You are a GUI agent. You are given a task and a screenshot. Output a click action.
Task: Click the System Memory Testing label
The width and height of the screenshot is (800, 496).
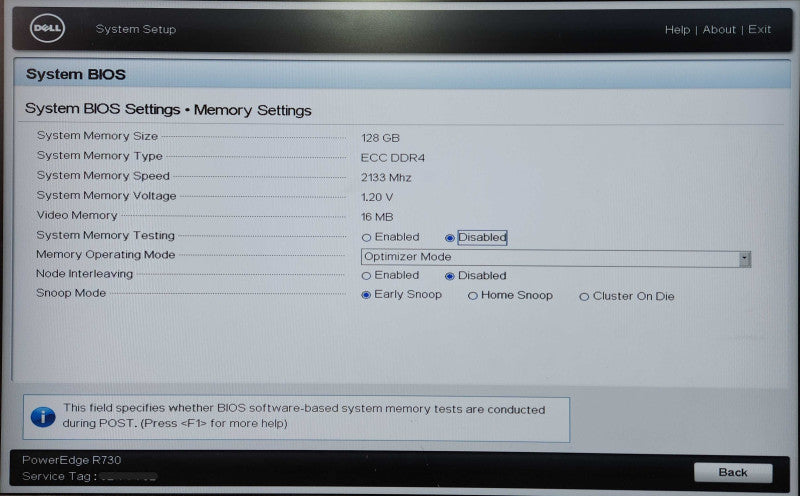coord(105,235)
